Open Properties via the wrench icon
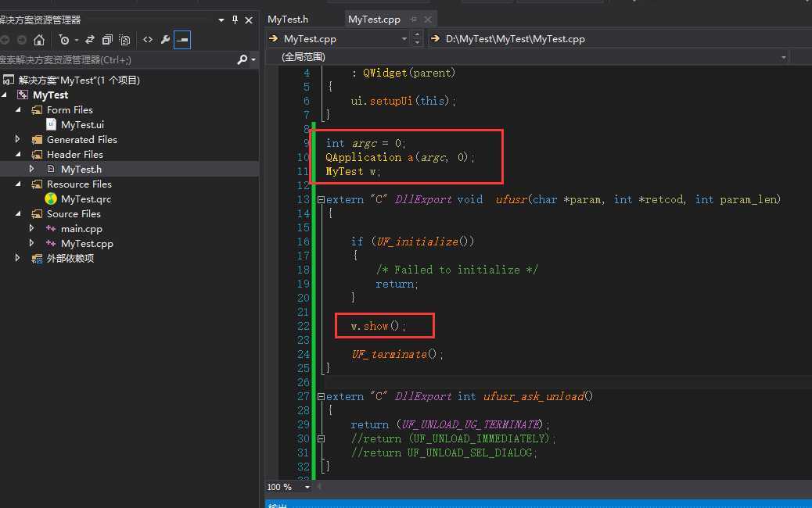Viewport: 812px width, 508px height. click(x=165, y=39)
